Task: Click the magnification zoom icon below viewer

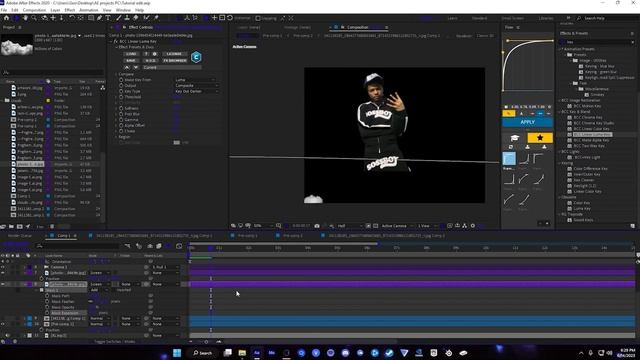Action: pyautogui.click(x=278, y=226)
